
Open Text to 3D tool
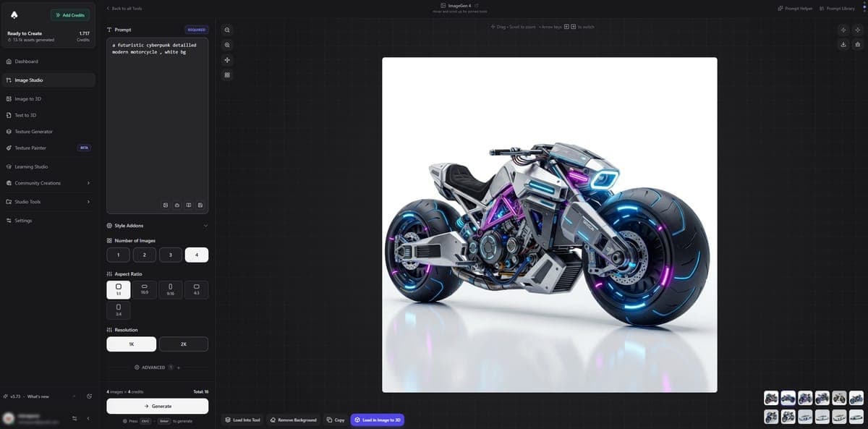48,115
